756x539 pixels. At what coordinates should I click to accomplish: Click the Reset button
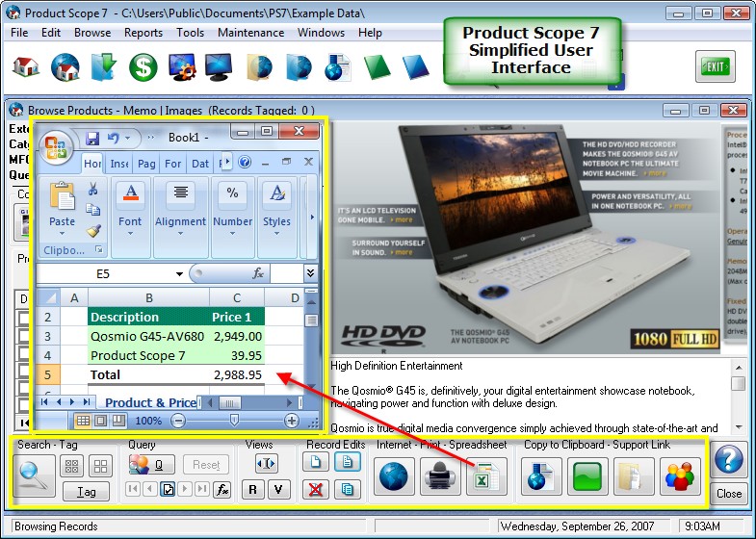click(x=206, y=465)
